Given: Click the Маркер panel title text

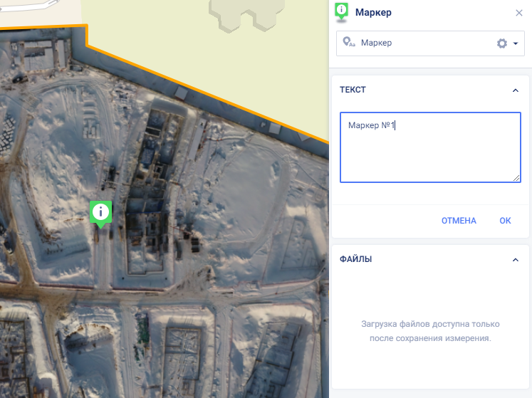Looking at the screenshot, I should [x=373, y=13].
